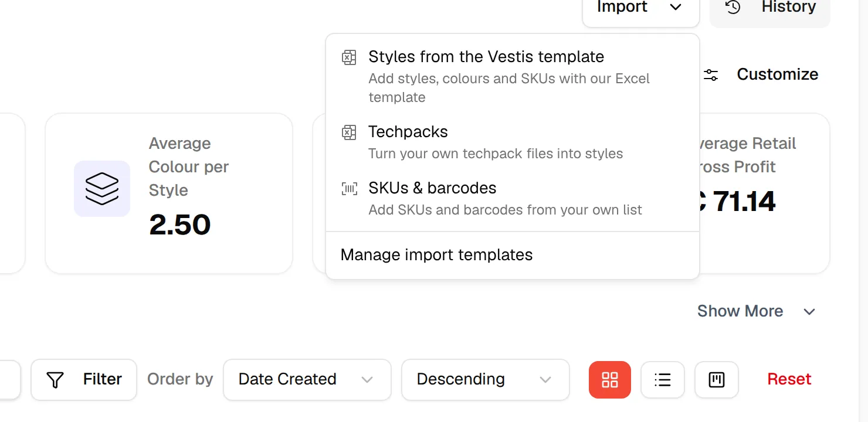Open the Customize settings

point(761,74)
